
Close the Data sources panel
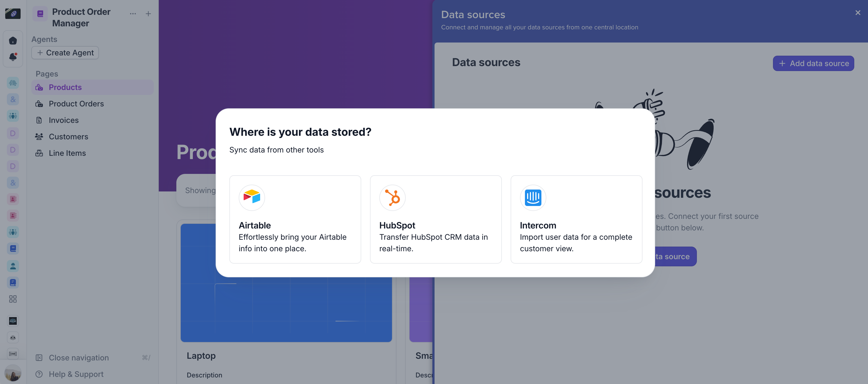click(858, 13)
